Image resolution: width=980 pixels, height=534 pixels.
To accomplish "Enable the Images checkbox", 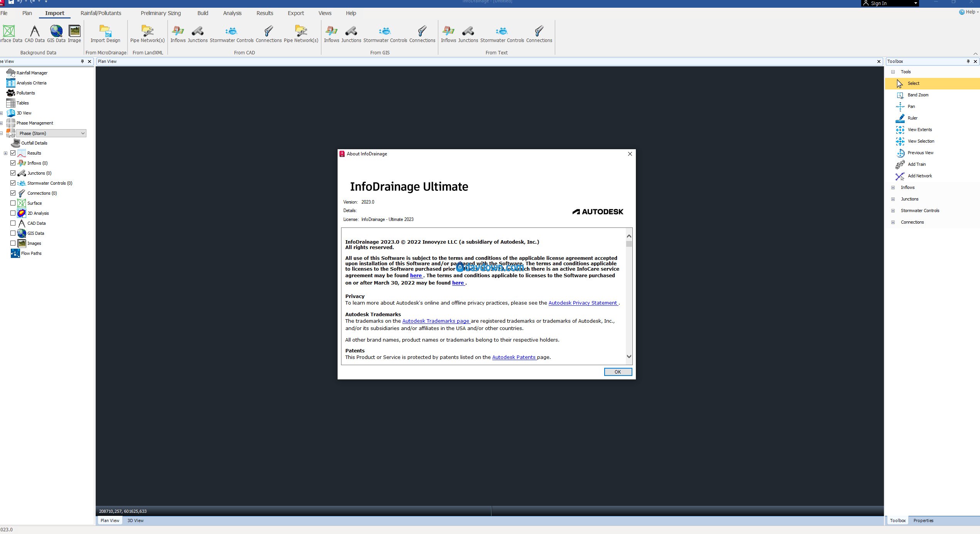I will (x=13, y=243).
